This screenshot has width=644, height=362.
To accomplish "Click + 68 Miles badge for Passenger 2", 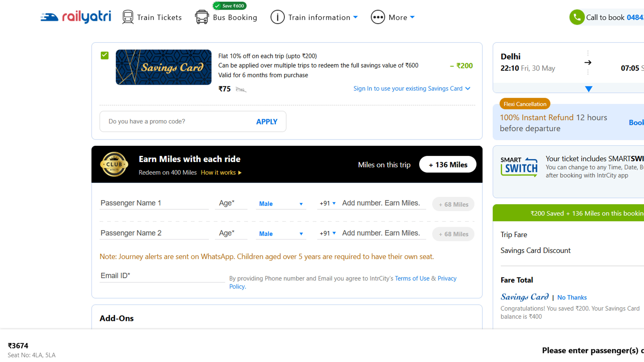I will tap(453, 234).
